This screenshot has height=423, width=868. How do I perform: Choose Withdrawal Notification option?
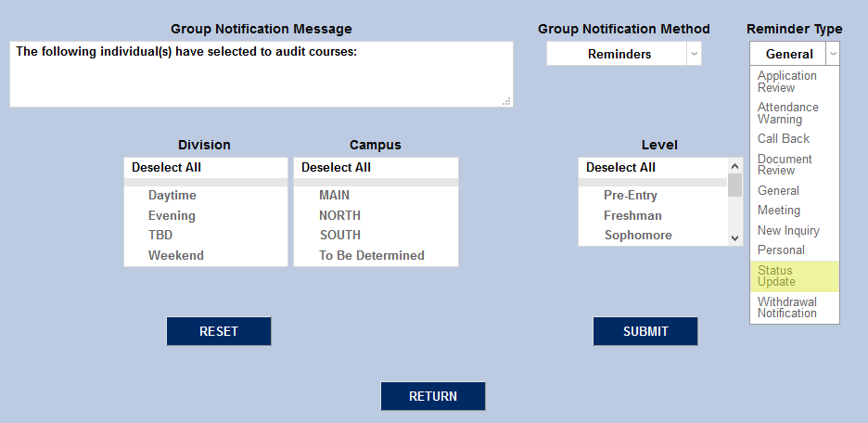[794, 308]
